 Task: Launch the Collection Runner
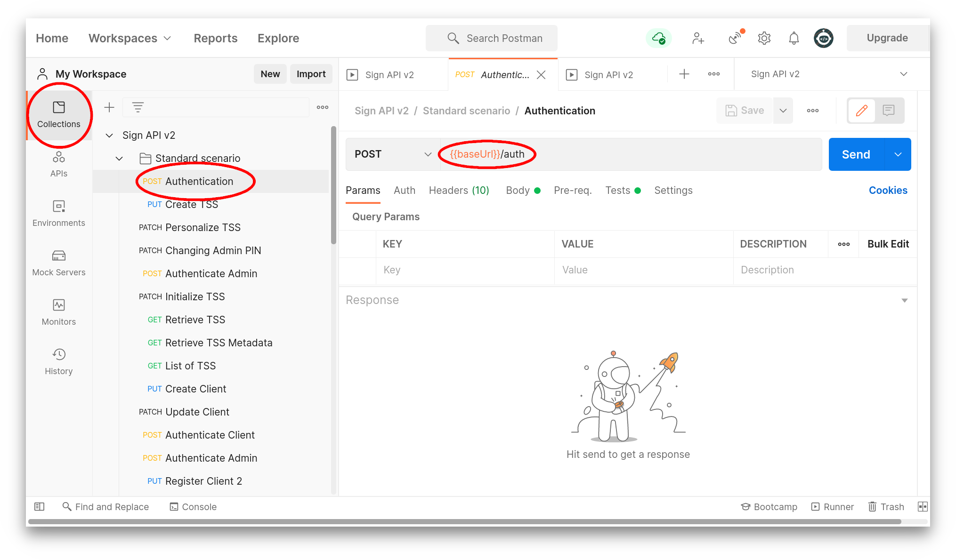point(833,507)
